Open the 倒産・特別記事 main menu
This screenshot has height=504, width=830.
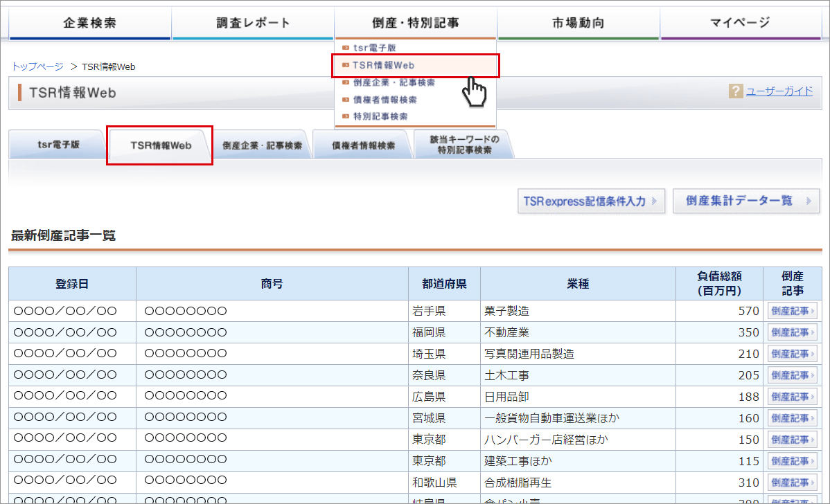click(416, 23)
